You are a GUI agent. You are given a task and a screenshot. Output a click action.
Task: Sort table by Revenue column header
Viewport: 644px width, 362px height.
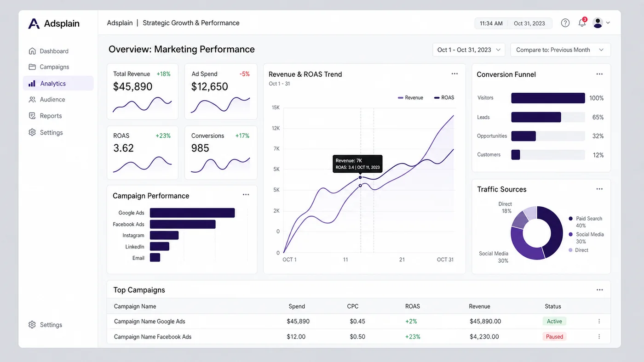tap(479, 306)
